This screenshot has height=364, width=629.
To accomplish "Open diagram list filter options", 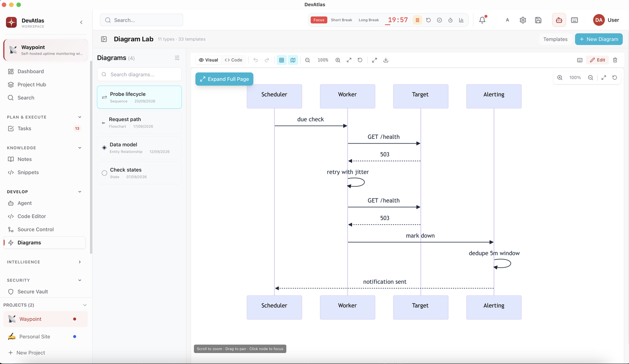I will click(x=177, y=58).
